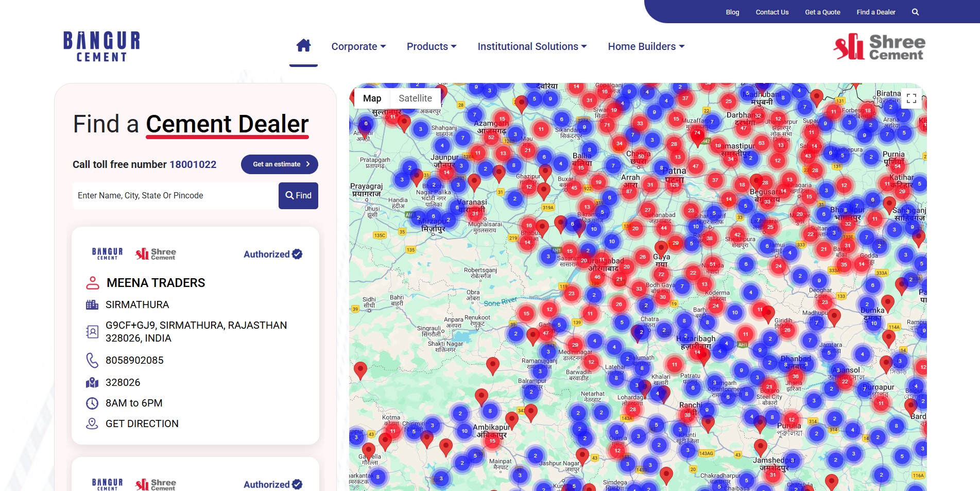Click the GET DIRECTION pin icon
This screenshot has width=980, height=491.
click(93, 424)
